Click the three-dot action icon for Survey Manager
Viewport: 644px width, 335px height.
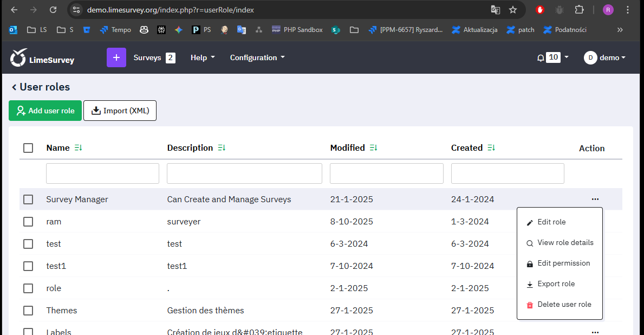595,199
